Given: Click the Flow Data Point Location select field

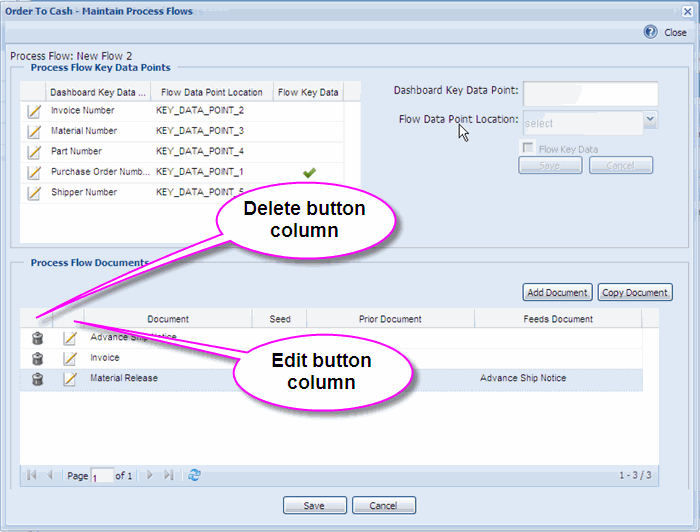Looking at the screenshot, I should [583, 123].
